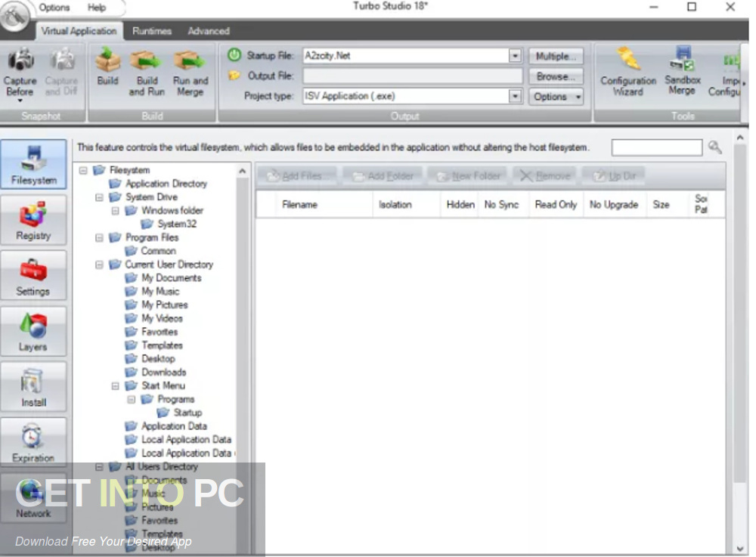
Task: Open the Startup File dropdown arrow
Action: pyautogui.click(x=515, y=56)
